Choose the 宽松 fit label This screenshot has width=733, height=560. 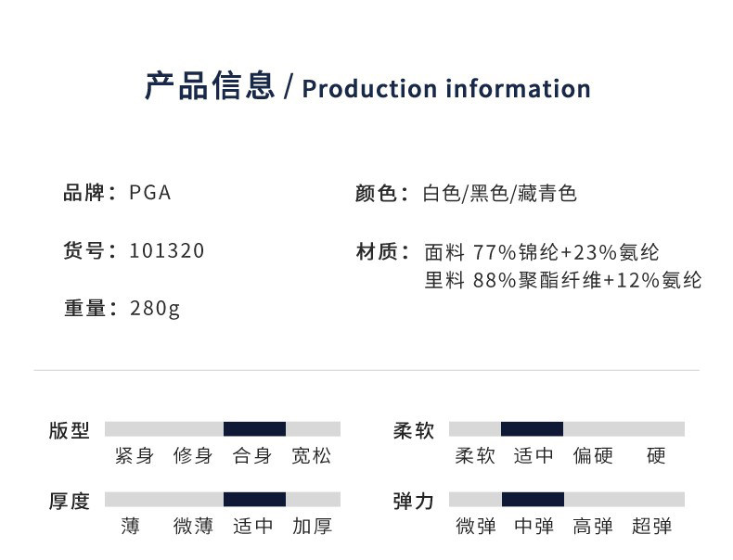pos(311,456)
